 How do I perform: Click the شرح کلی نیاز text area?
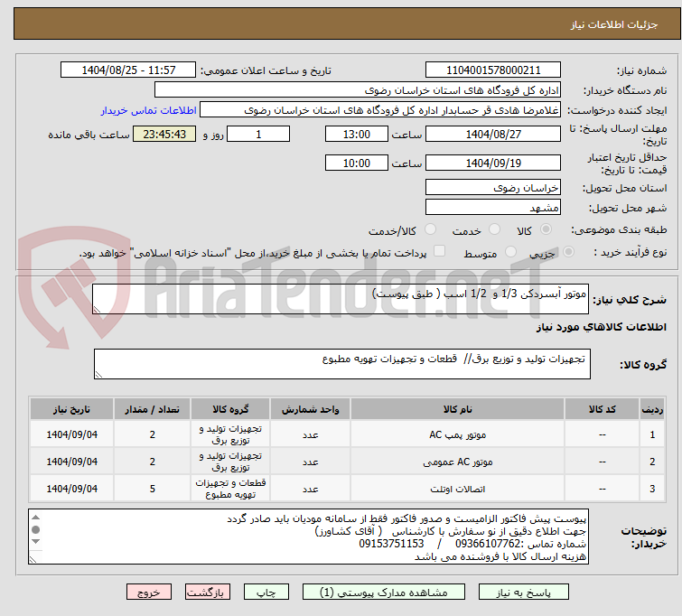point(341,299)
